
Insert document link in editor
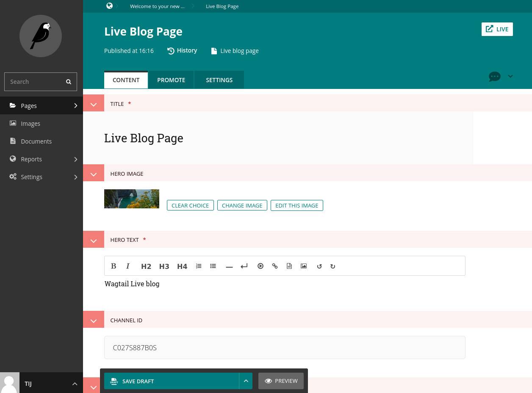[289, 266]
